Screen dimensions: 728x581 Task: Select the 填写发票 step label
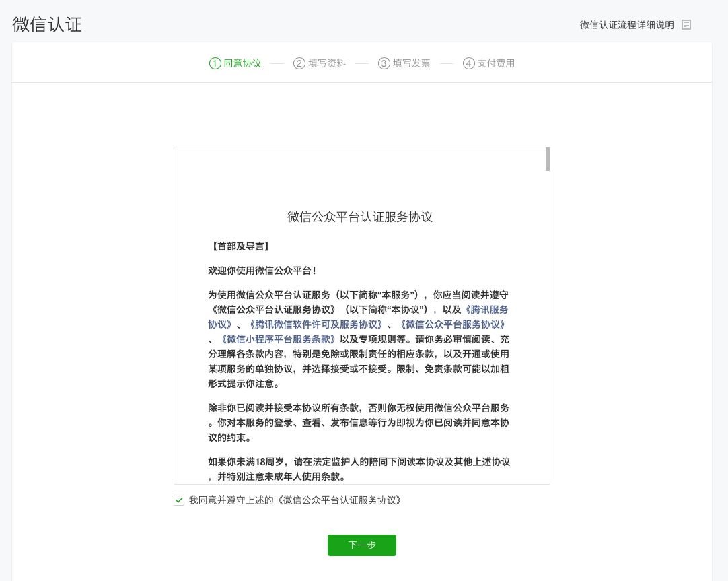click(x=410, y=63)
